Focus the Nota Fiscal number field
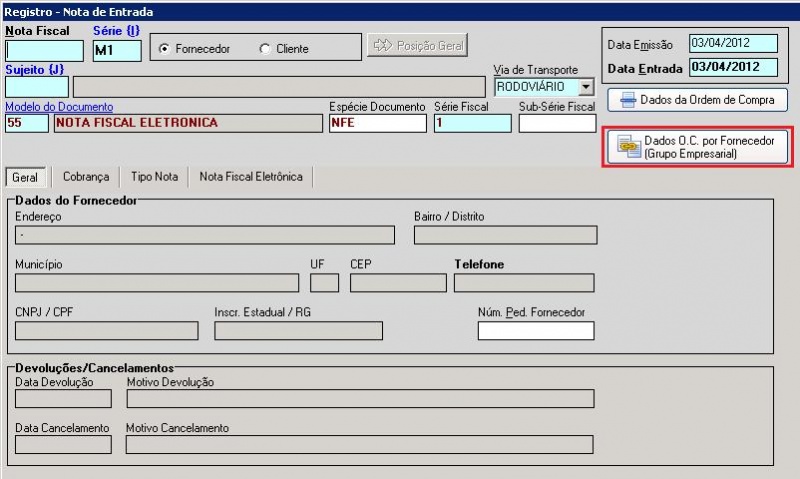 coord(44,51)
